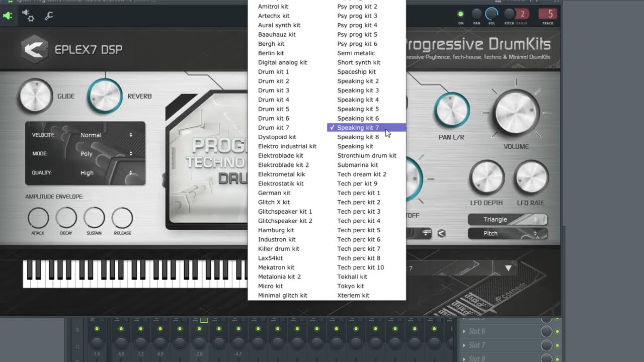Open kit selector white triangle arrow

(508, 268)
